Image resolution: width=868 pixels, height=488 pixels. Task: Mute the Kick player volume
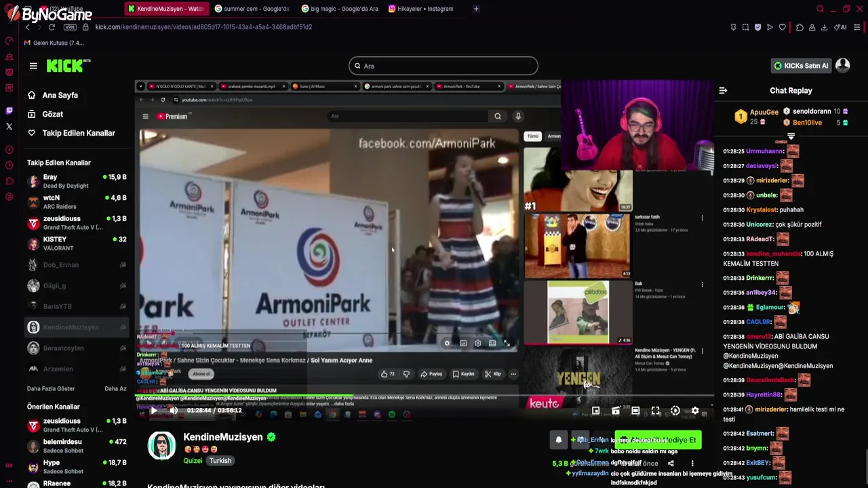click(174, 410)
